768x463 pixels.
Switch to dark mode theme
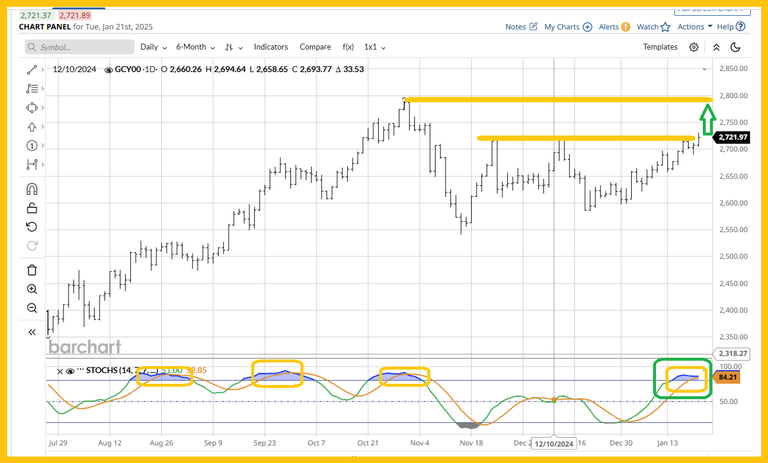click(736, 47)
